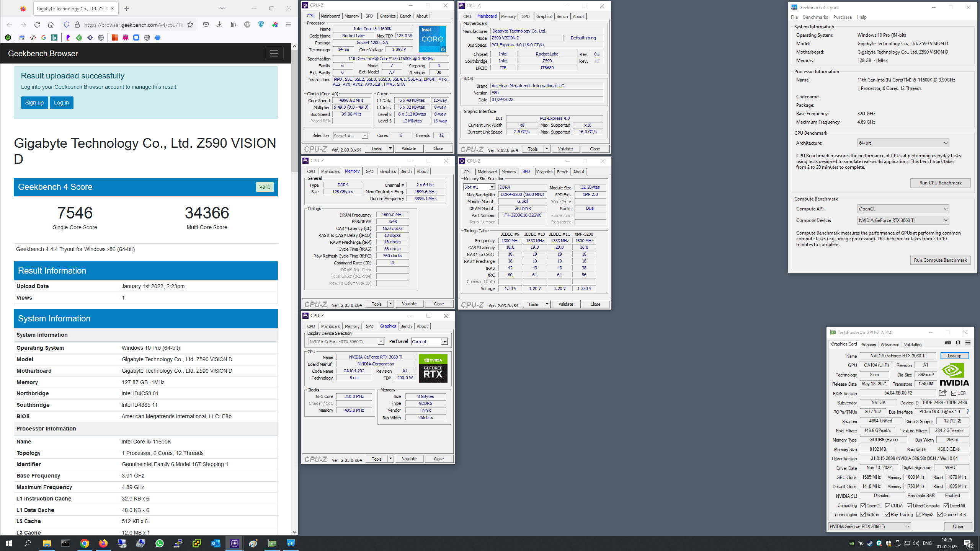Click Validate in the CPU-Z Mainboard window
Image resolution: width=980 pixels, height=551 pixels.
click(x=565, y=149)
